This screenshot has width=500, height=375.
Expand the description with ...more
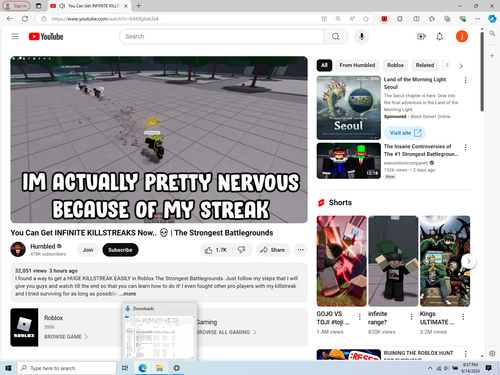[128, 294]
